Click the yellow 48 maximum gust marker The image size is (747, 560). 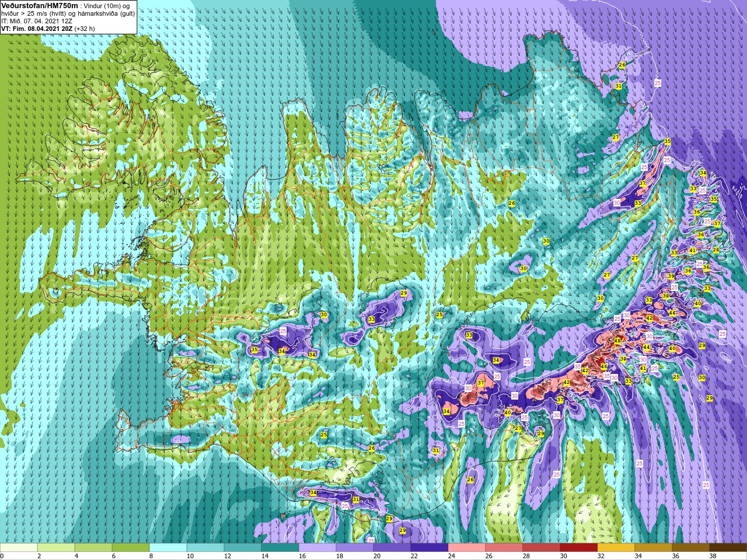pyautogui.click(x=617, y=340)
